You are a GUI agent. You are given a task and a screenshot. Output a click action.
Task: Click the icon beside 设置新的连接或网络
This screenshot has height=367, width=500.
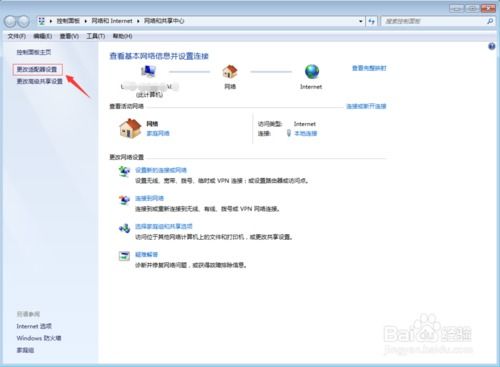(124, 171)
